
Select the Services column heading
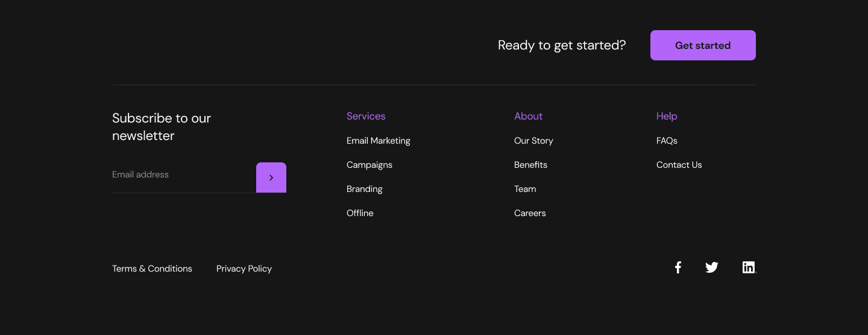(366, 116)
